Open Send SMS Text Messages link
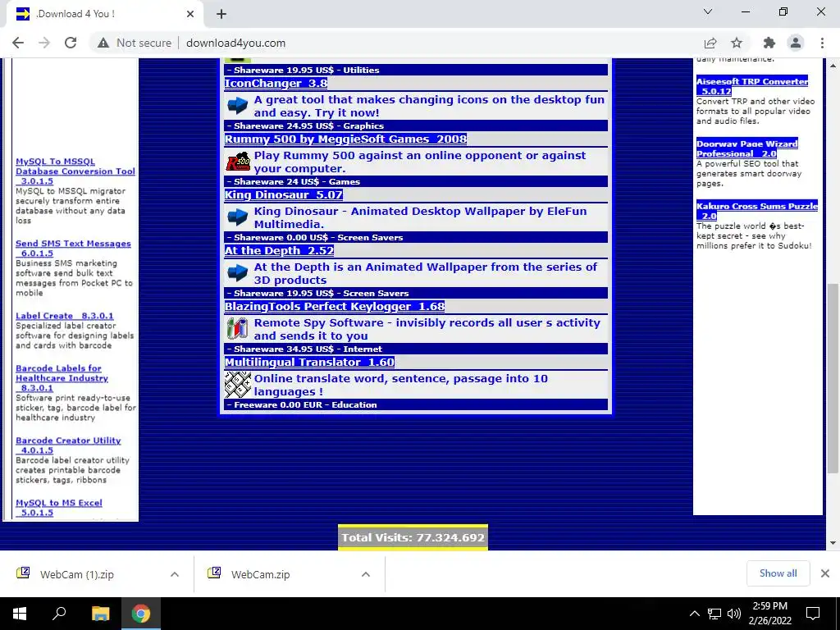 [73, 248]
